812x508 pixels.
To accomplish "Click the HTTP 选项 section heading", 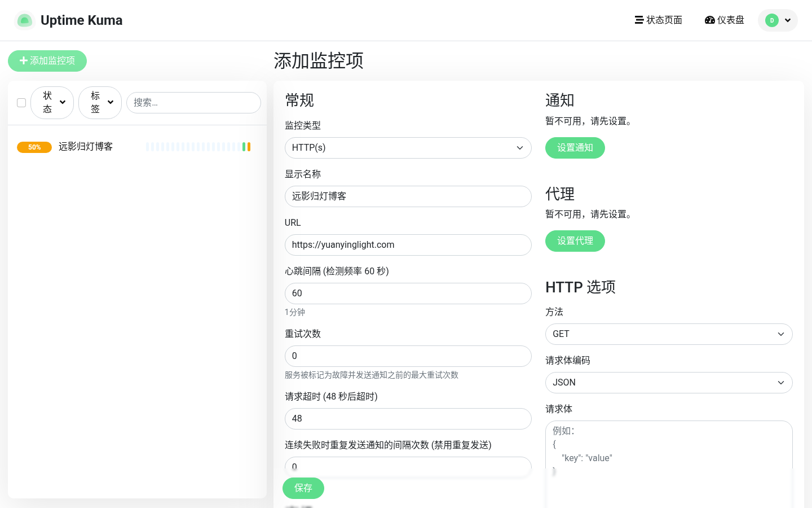I will coord(580,287).
